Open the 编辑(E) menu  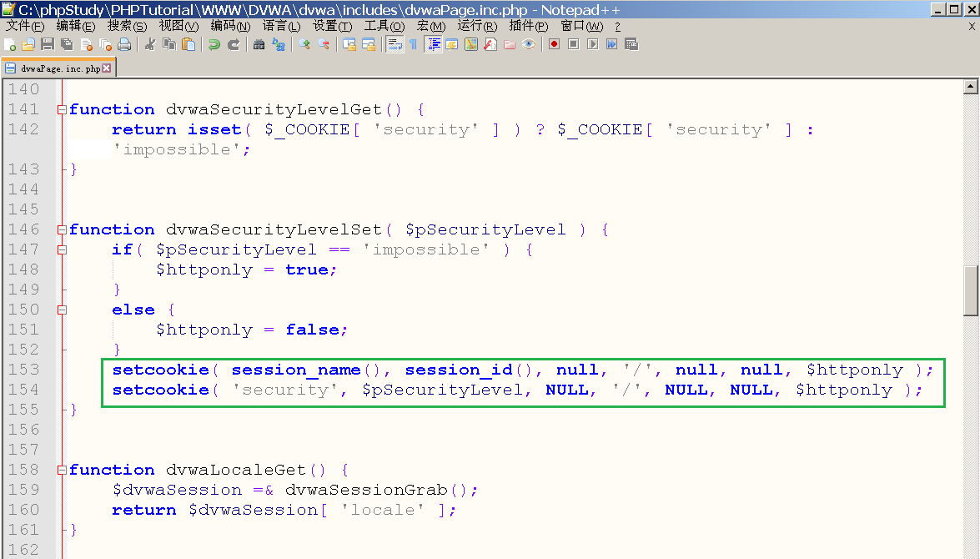(76, 26)
